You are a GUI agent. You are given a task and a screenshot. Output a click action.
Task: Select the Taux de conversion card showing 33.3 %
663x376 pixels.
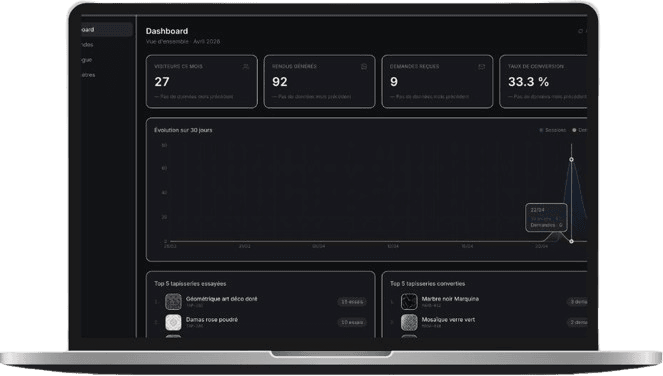(543, 82)
